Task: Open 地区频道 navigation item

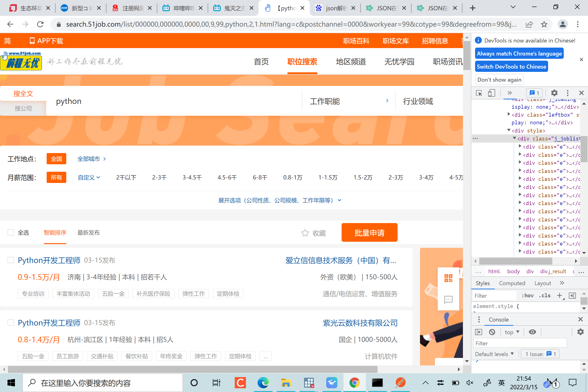Action: click(351, 62)
